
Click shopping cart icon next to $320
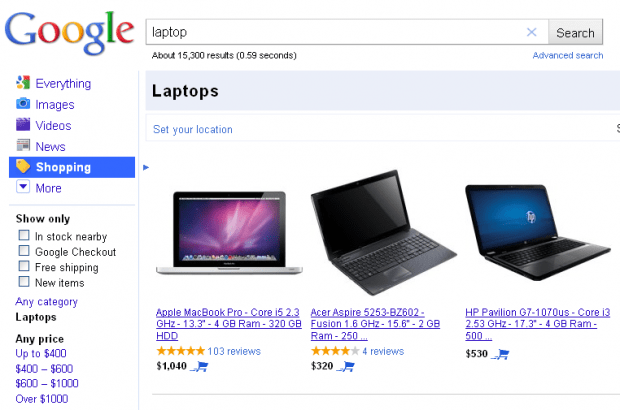[x=346, y=367]
